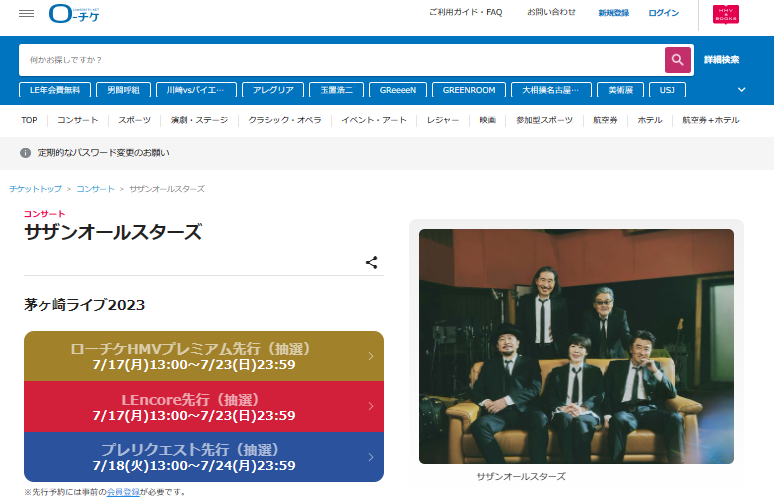The image size is (774, 504).
Task: Click the share icon under the artist name
Action: (372, 263)
